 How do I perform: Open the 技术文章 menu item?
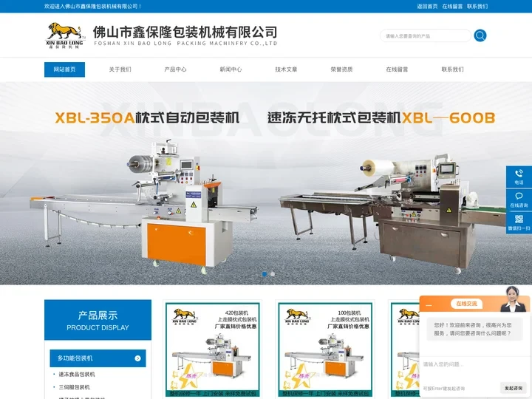click(286, 69)
